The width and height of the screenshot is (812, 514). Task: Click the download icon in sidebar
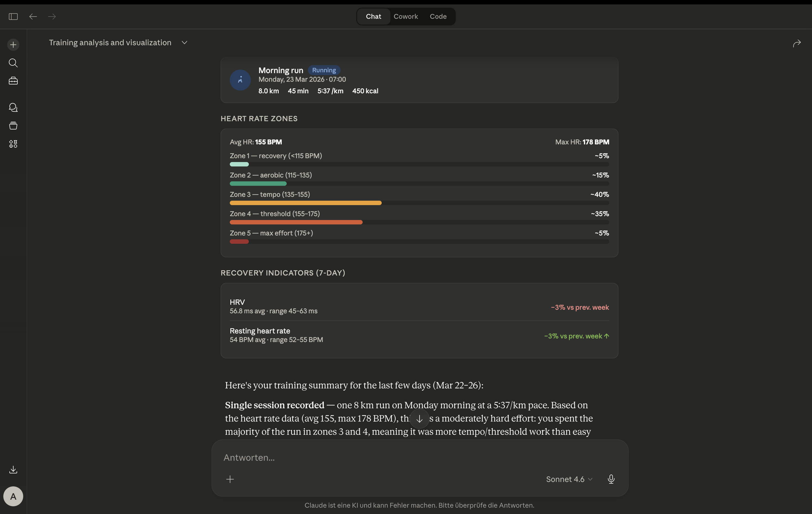click(x=13, y=470)
